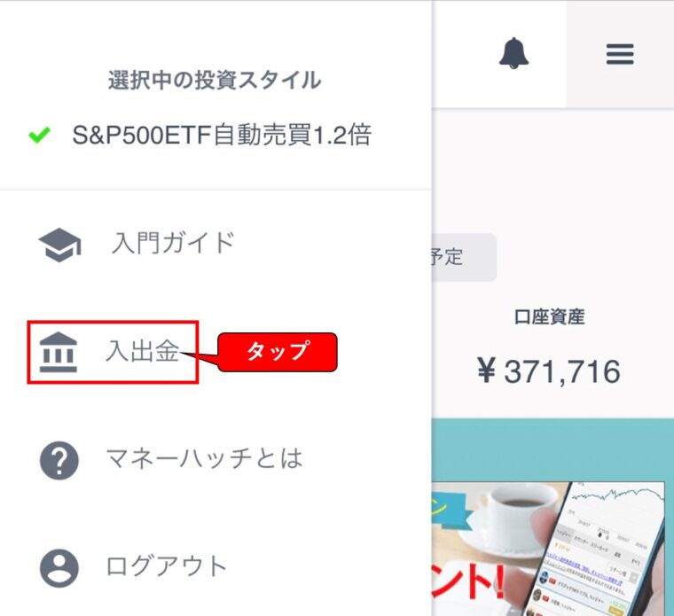This screenshot has width=674, height=616.
Task: Click the 選択中の投資スタイル heading
Action: coord(215,80)
